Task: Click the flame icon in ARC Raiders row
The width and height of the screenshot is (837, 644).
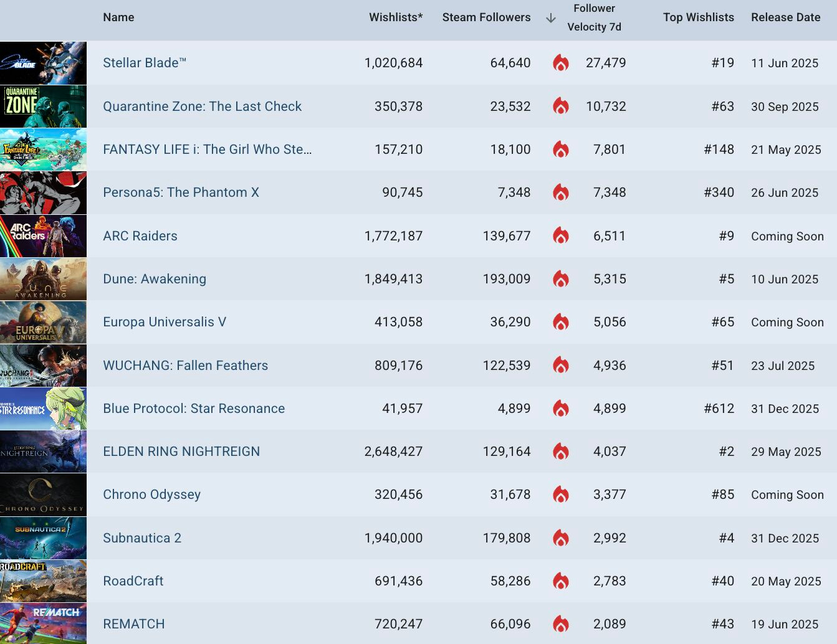Action: [x=561, y=235]
